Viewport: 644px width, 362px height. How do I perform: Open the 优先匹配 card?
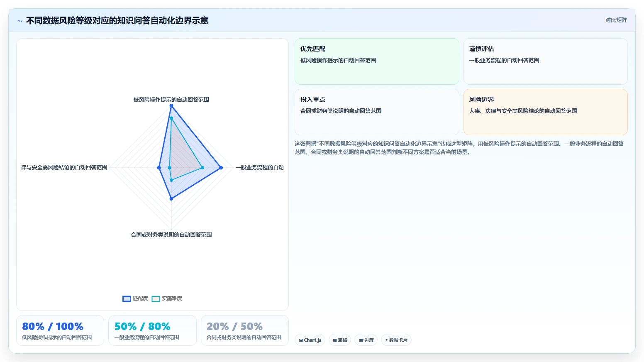(x=377, y=61)
